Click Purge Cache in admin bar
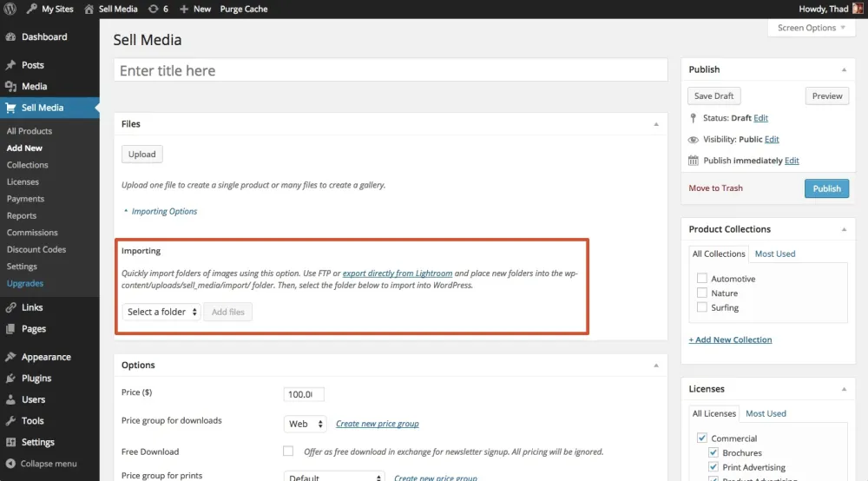Viewport: 868px width, 481px height. (x=244, y=9)
